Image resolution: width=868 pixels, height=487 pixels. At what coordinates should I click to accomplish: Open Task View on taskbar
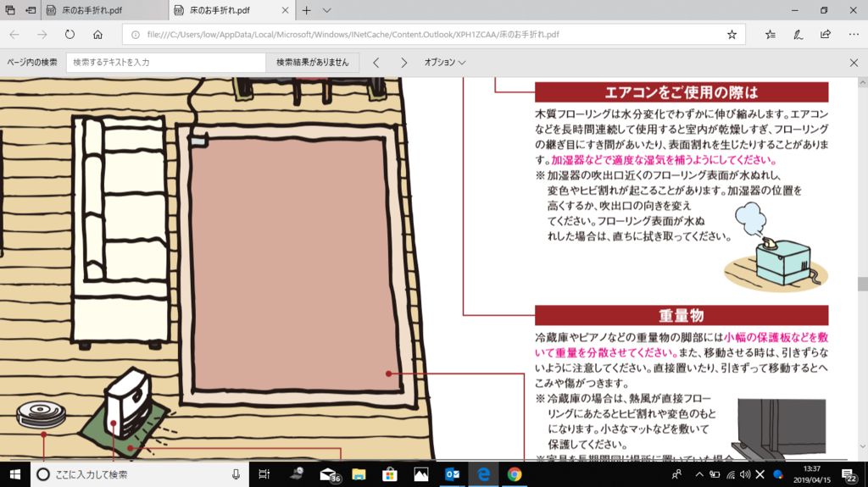tap(264, 474)
